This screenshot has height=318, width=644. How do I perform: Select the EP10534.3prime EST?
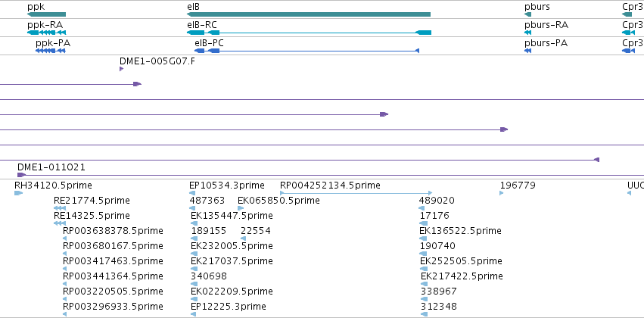[227, 185]
